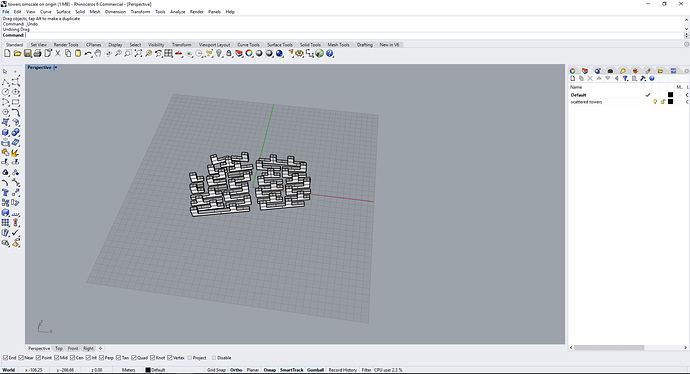Add a viewport tab with the plus button

[x=100, y=348]
